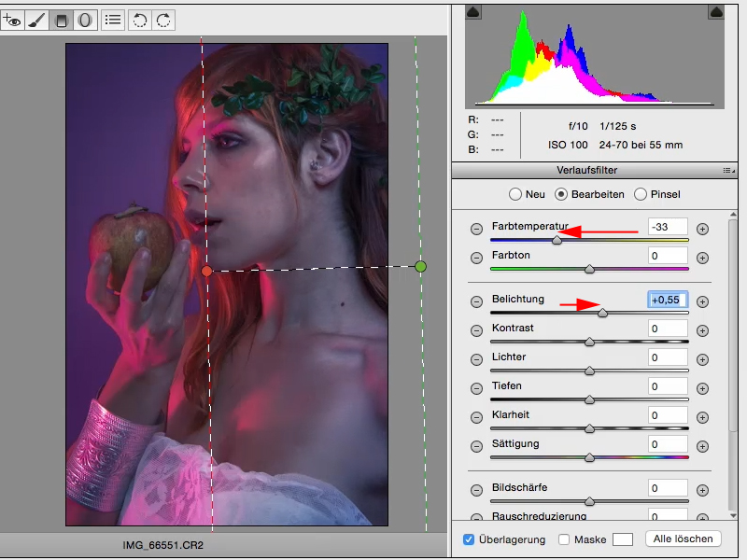The image size is (747, 560).
Task: Decrease Farbtemperatur with the minus button
Action: point(476,228)
